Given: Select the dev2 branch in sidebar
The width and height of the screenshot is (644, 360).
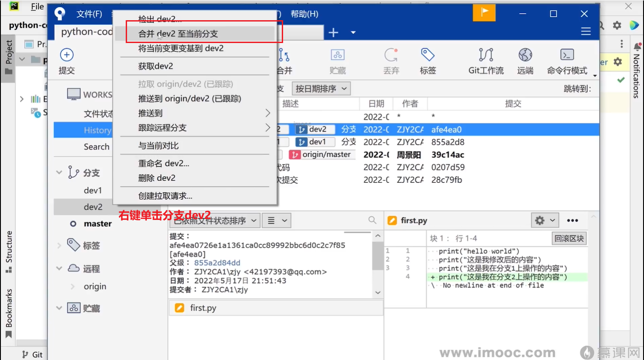Looking at the screenshot, I should pyautogui.click(x=93, y=207).
